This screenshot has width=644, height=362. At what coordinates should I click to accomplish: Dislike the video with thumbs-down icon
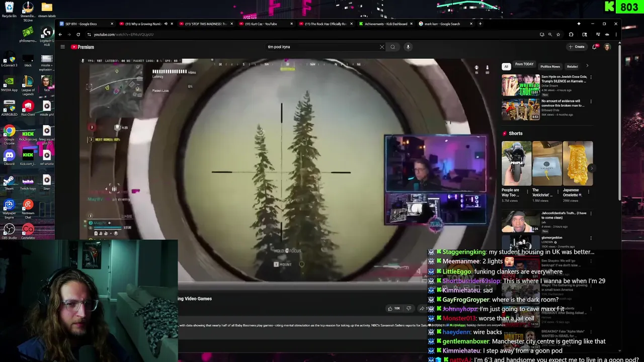pos(409,308)
